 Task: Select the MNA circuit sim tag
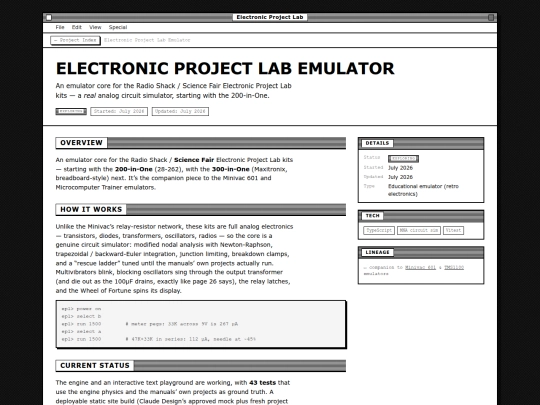tap(419, 230)
